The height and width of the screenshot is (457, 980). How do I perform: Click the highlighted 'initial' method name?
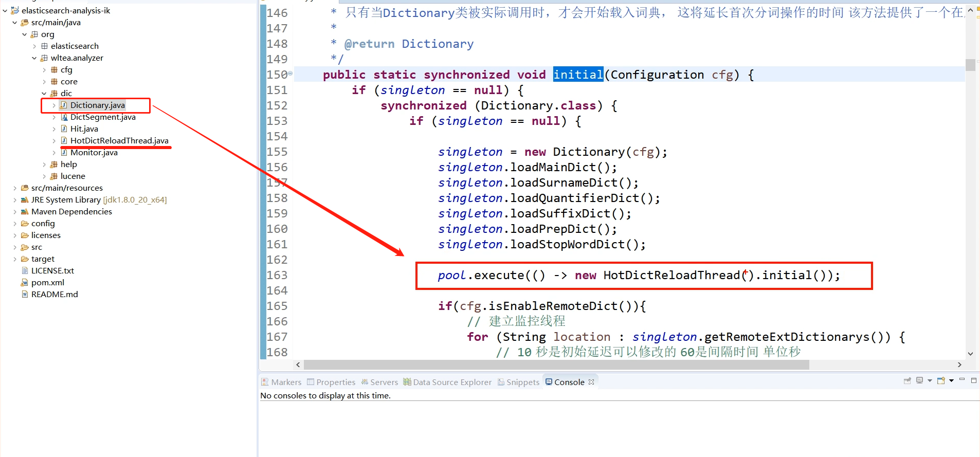[x=578, y=75]
